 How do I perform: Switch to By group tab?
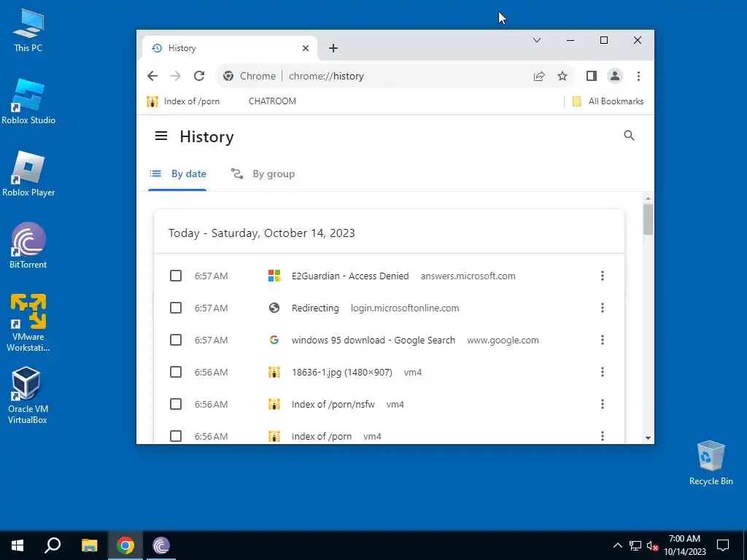point(263,174)
